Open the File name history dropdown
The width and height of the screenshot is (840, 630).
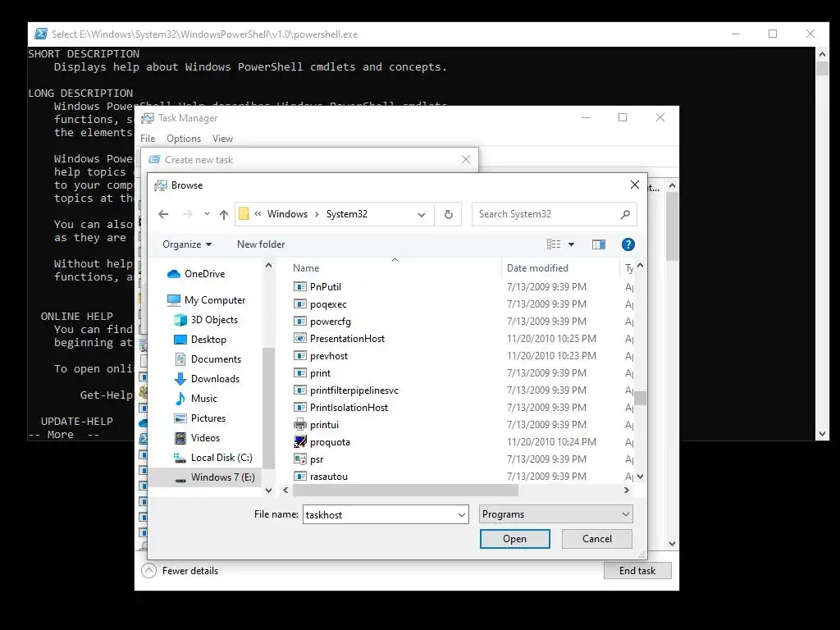[461, 515]
